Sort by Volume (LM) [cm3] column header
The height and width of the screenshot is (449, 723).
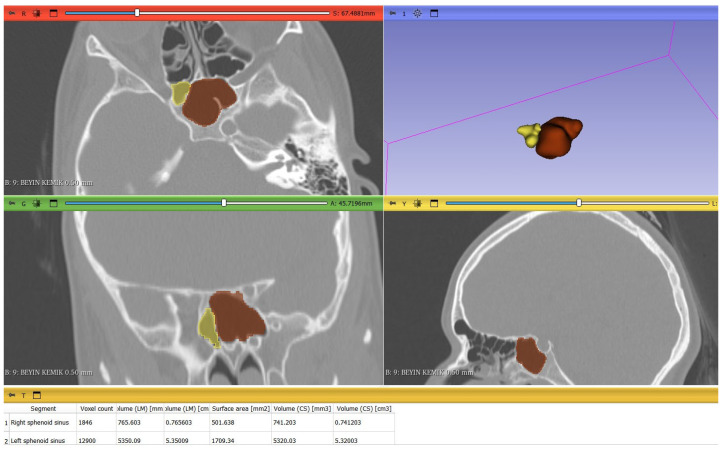click(x=187, y=408)
